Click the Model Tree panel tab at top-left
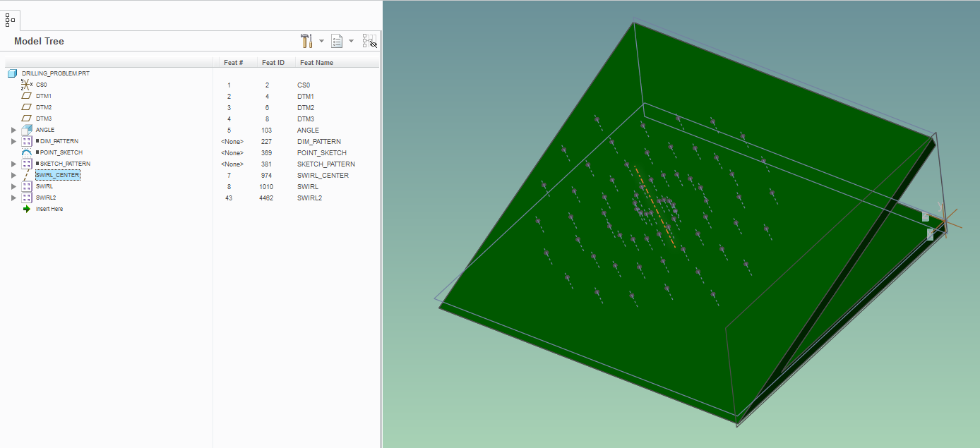Image resolution: width=980 pixels, height=448 pixels. pyautogui.click(x=10, y=20)
